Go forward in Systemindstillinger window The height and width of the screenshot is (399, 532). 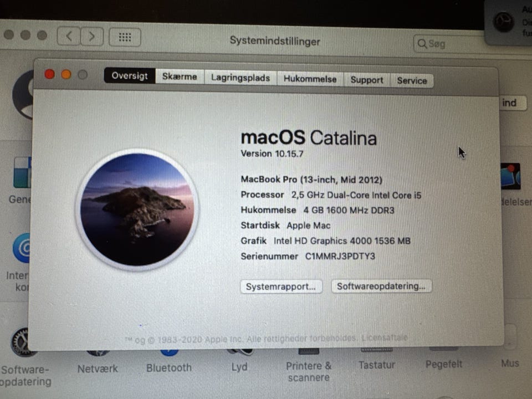click(92, 37)
